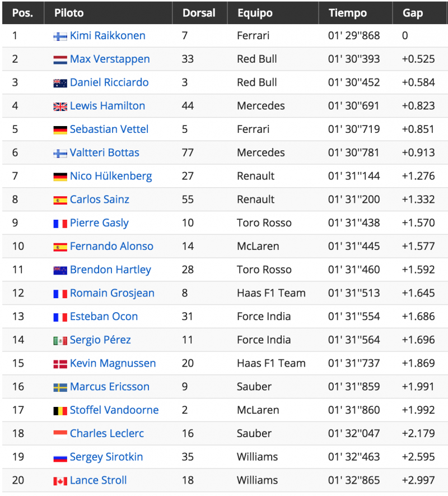This screenshot has width=448, height=496.
Task: Open the Fernando Alonso driver page
Action: 111,246
